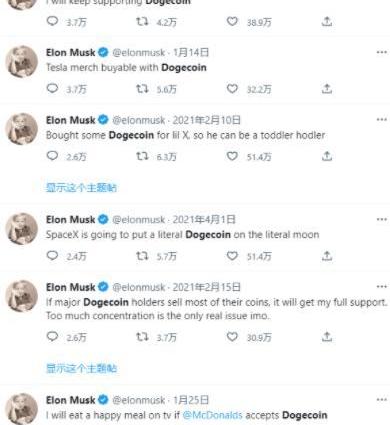Viewport: 390px width, 425px height.
Task: Open more options on February 10 tweet
Action: [381, 119]
